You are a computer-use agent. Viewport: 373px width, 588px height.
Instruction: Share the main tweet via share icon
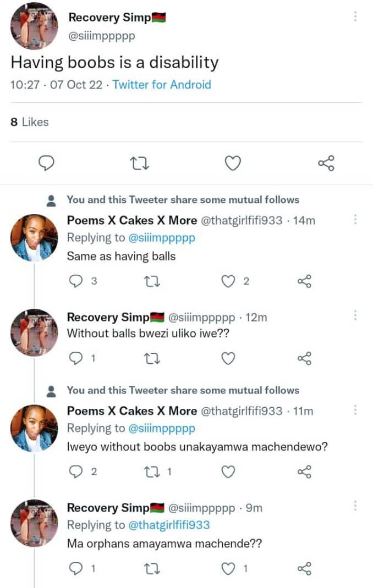click(326, 163)
